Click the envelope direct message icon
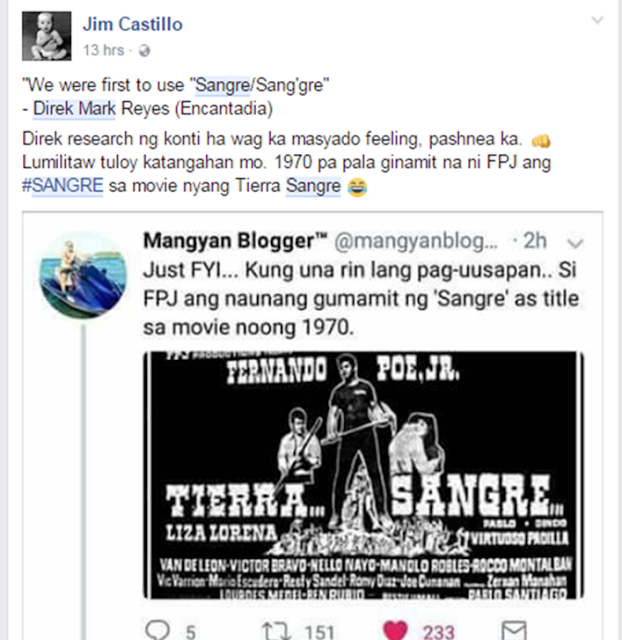 coord(513,630)
